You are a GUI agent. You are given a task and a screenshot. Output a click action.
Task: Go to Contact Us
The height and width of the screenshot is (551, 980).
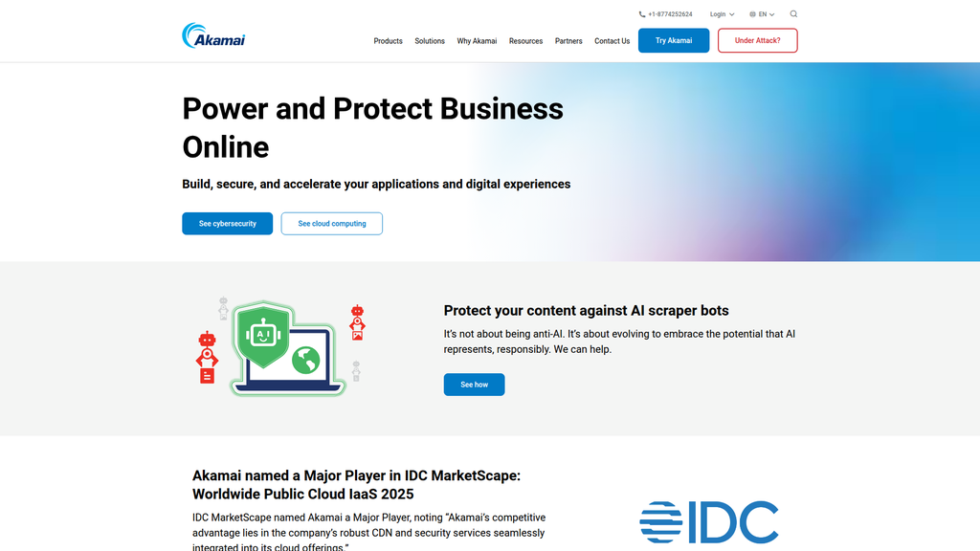click(x=612, y=41)
